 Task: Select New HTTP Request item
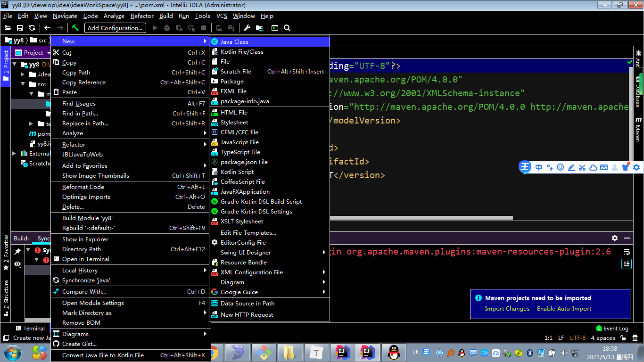[x=269, y=314]
